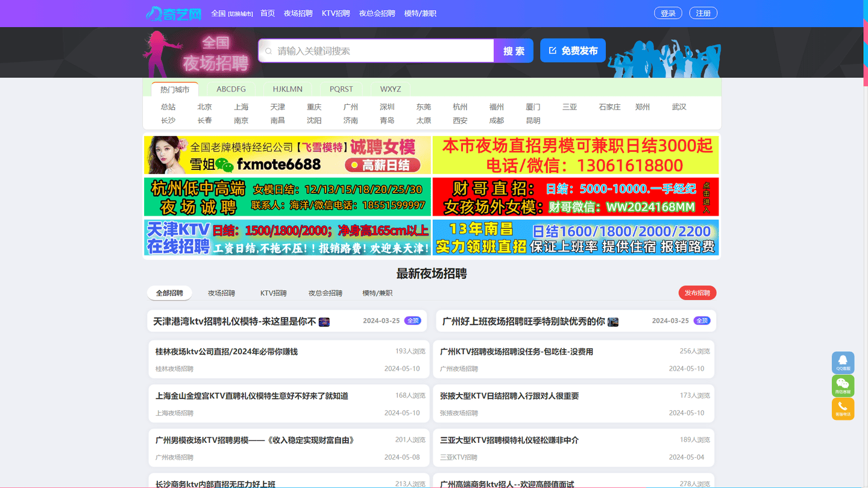Click 三亚KTV招聘 category label

click(459, 457)
